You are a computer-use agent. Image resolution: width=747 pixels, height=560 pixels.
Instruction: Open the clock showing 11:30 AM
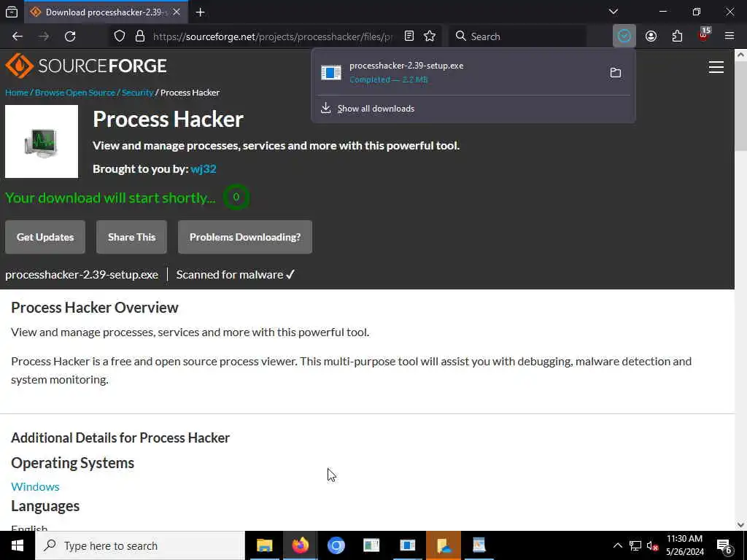click(684, 545)
